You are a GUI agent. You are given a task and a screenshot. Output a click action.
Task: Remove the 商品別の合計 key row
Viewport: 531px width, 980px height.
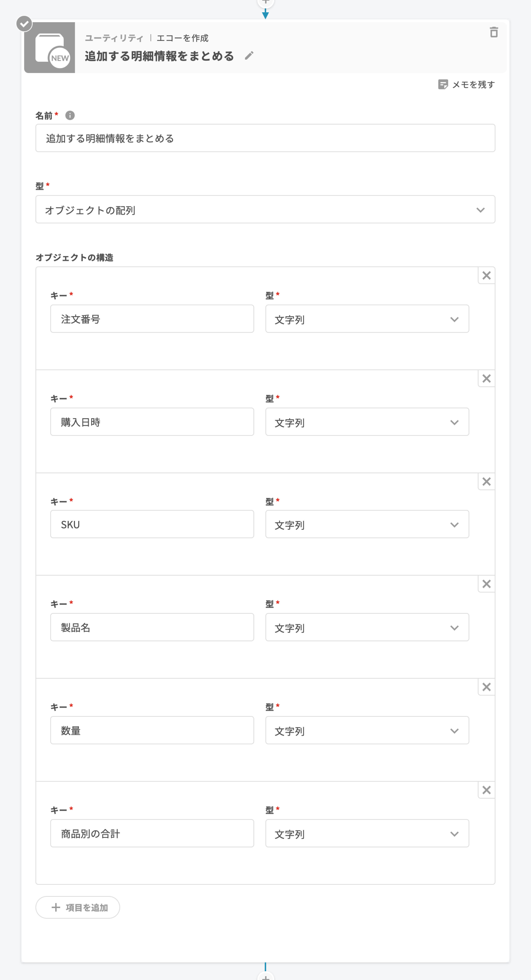click(x=486, y=790)
